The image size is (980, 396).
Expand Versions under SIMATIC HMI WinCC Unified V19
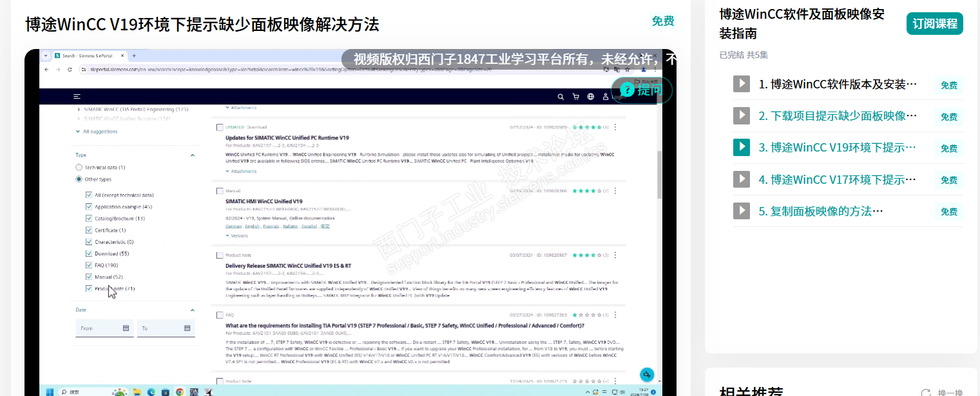pyautogui.click(x=237, y=235)
